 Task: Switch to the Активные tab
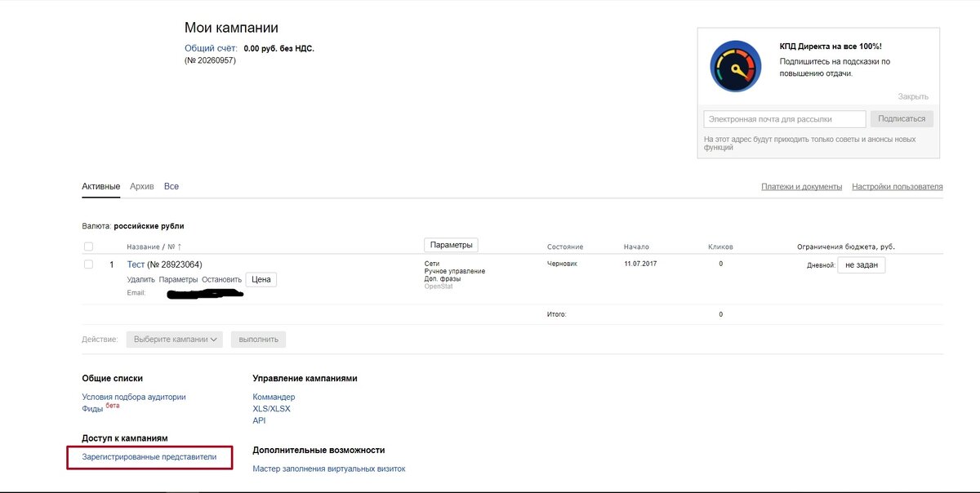point(101,186)
